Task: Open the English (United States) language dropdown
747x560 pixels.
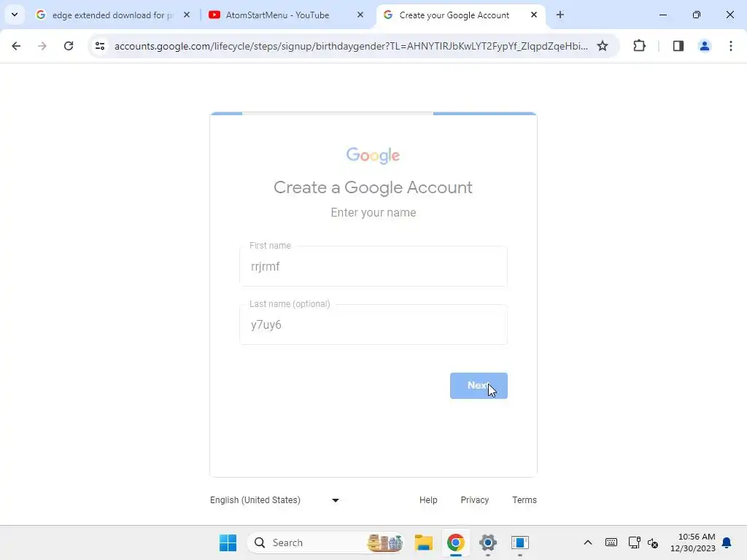Action: point(275,500)
